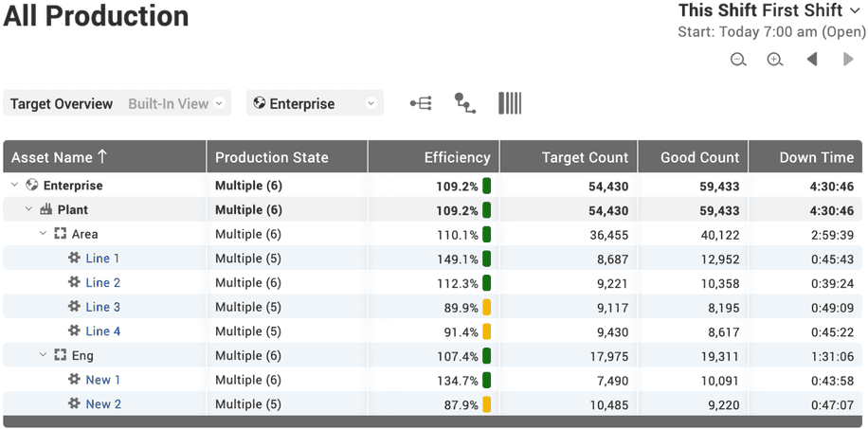Open the Line 2 link
The image size is (868, 429).
tap(102, 283)
